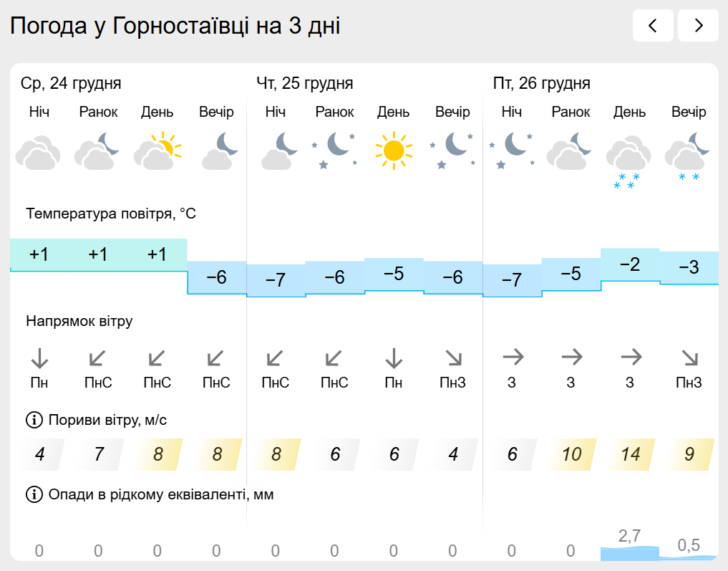Click the 14 m/s wind gust value

(630, 454)
